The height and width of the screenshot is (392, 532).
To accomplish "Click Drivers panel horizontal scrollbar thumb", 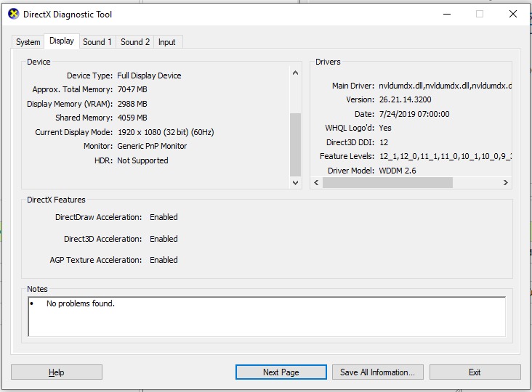I will [387, 183].
